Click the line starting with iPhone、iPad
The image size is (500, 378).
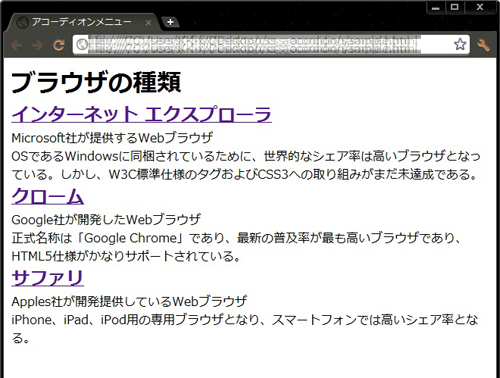(x=245, y=320)
